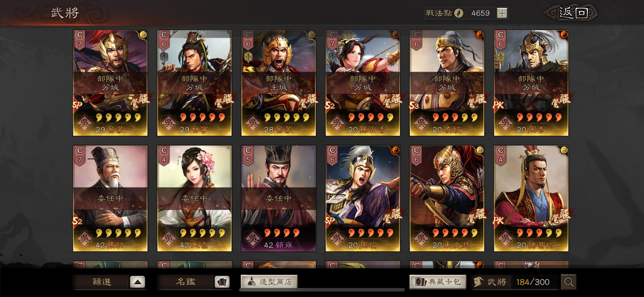Select the 大喬 card
This screenshot has height=297, width=644.
click(194, 198)
